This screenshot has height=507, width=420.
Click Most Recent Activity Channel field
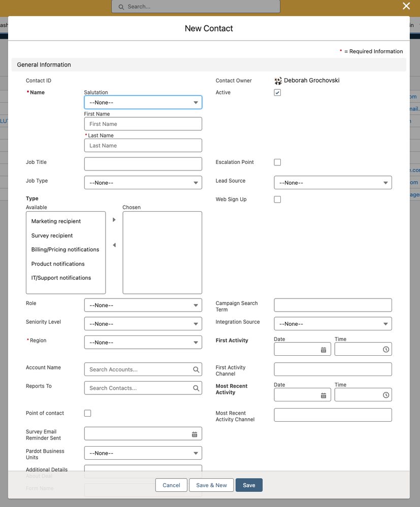(x=333, y=415)
